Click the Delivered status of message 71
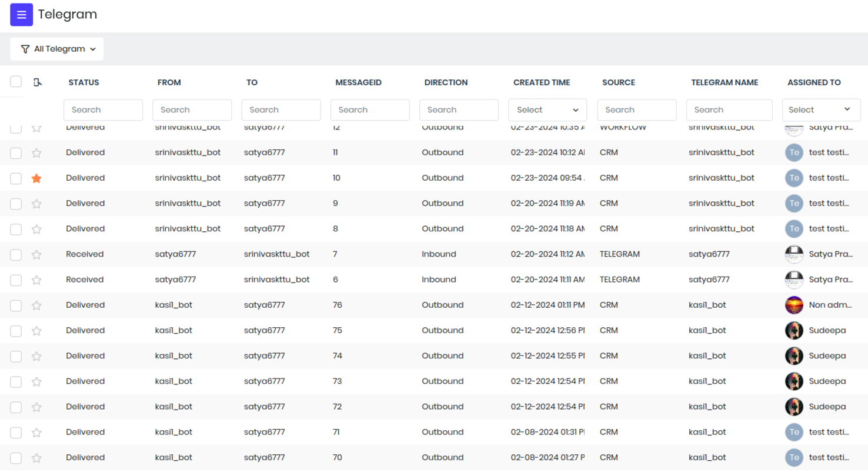The image size is (868, 472). click(85, 432)
